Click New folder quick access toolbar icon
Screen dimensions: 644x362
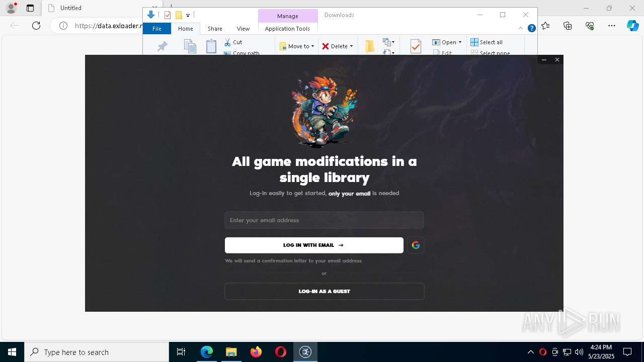179,15
